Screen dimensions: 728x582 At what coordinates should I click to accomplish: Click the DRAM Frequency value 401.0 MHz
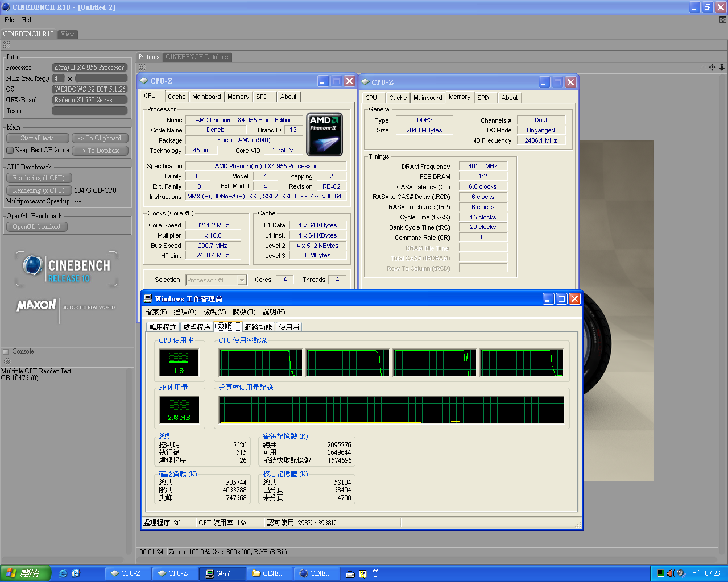pyautogui.click(x=483, y=166)
